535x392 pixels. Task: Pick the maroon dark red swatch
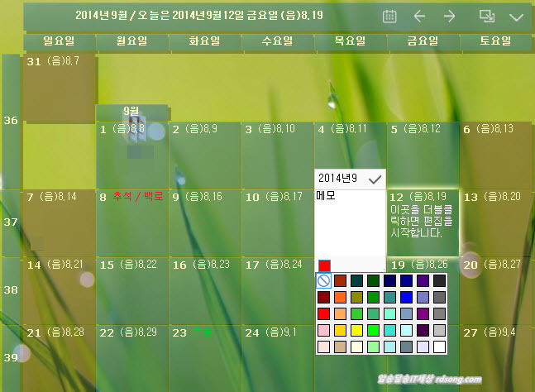[323, 297]
